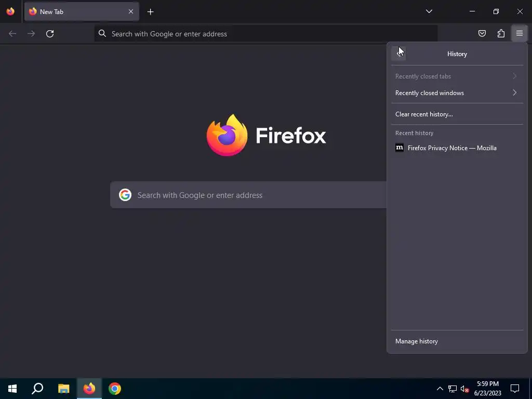Open Save to Pocket icon
Image resolution: width=532 pixels, height=399 pixels.
[x=482, y=33]
